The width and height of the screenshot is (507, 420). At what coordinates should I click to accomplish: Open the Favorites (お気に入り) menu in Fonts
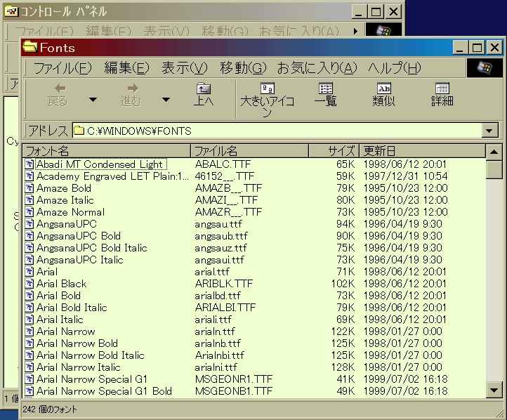(317, 68)
